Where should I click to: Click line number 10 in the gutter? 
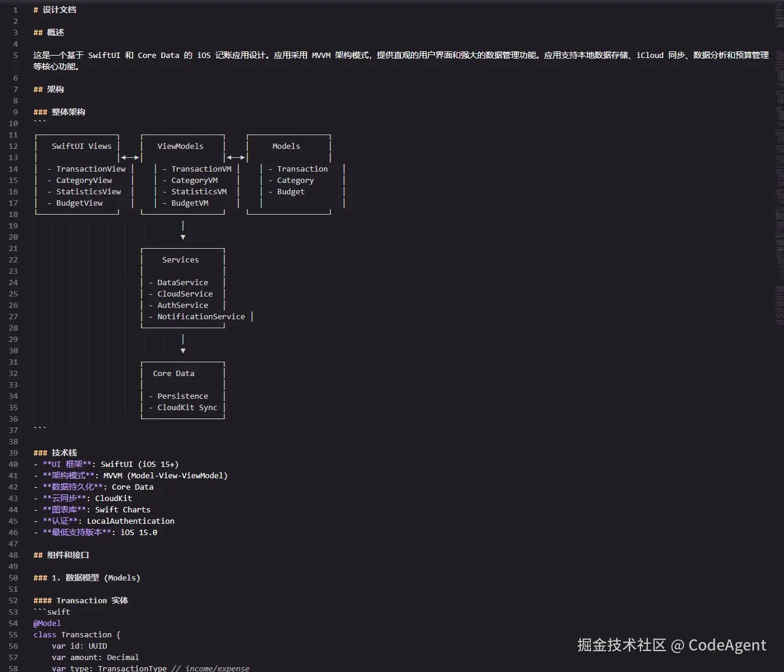point(13,123)
